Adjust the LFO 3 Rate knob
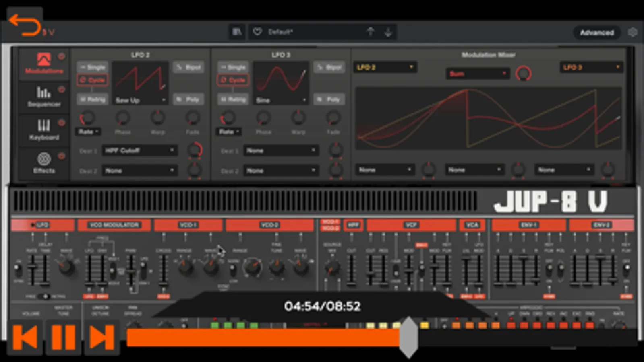This screenshot has width=644, height=362. click(x=228, y=118)
